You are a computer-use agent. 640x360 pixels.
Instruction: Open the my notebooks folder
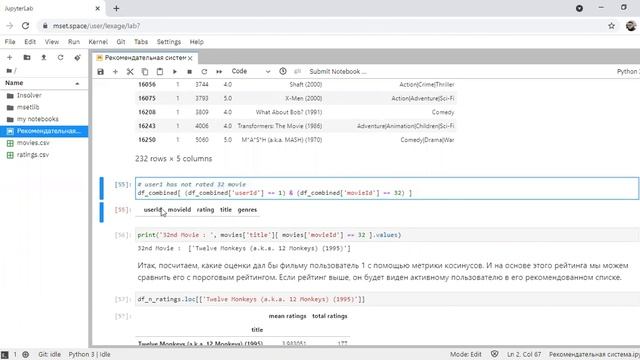[x=44, y=119]
